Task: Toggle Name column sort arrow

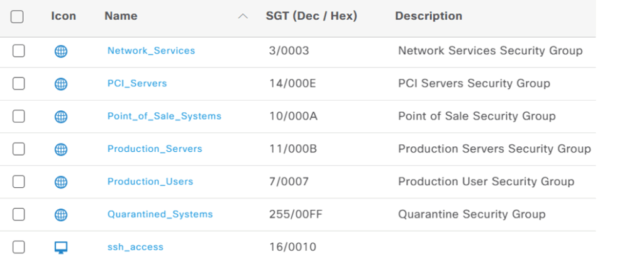Action: click(x=243, y=16)
